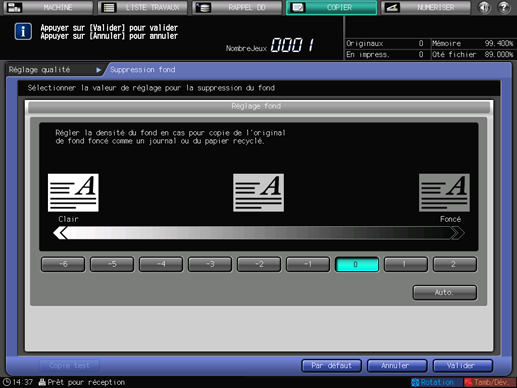Viewport: 517px width, 388px height.
Task: Click the Prêt pour réception printer icon
Action: point(42,382)
